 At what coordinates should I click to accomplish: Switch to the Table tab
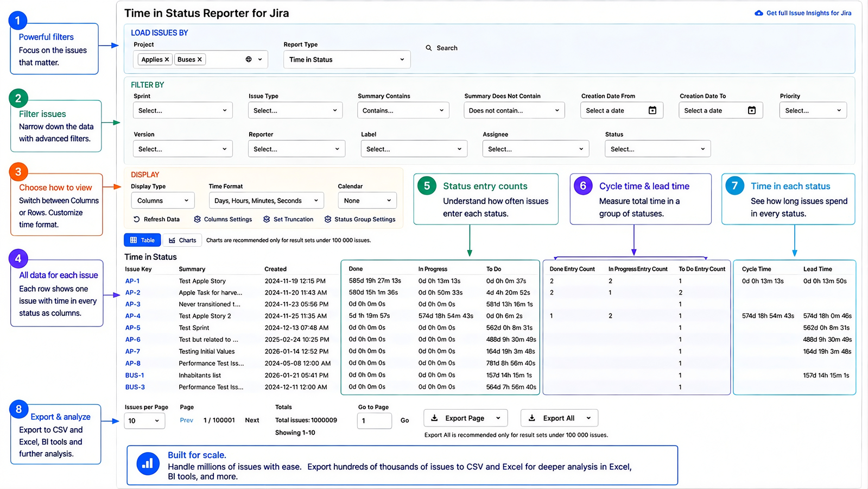coord(142,240)
